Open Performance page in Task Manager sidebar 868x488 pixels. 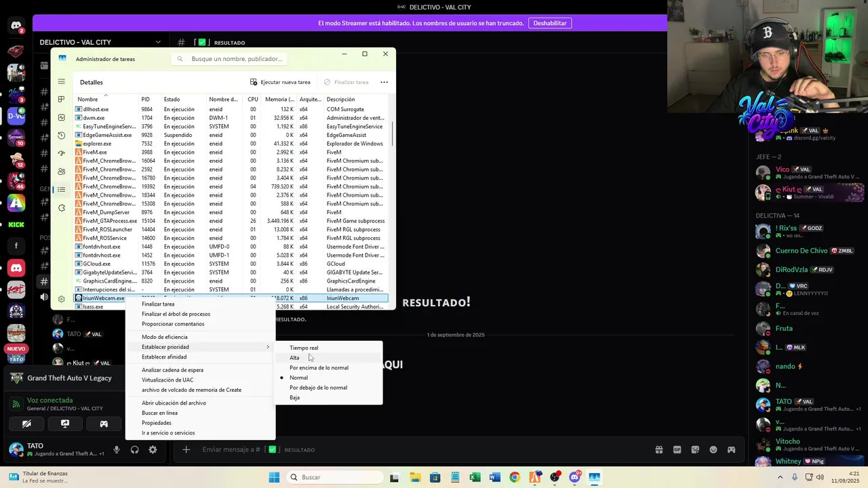tap(61, 117)
